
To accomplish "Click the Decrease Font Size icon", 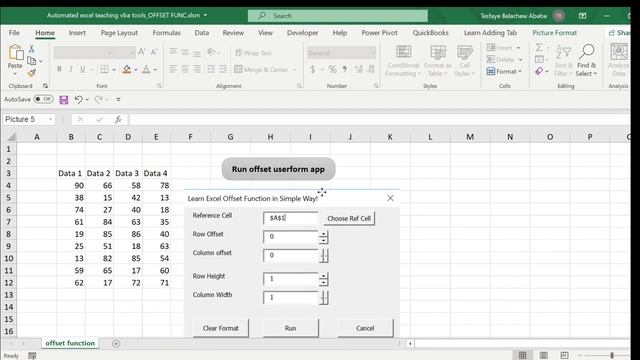I will [x=154, y=52].
